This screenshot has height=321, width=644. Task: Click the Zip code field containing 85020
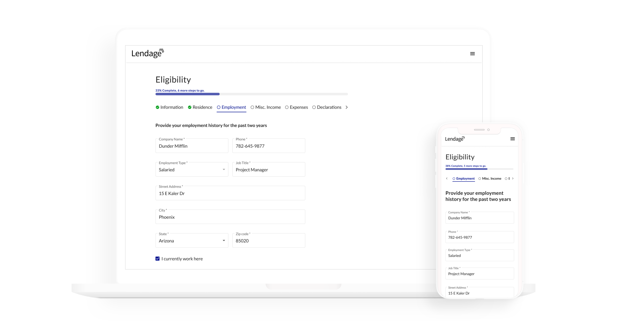(269, 240)
